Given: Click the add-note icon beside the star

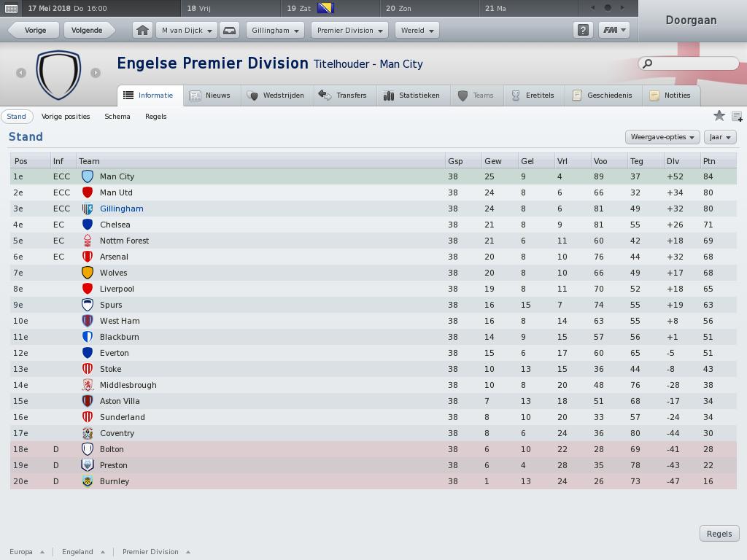Looking at the screenshot, I should (737, 116).
